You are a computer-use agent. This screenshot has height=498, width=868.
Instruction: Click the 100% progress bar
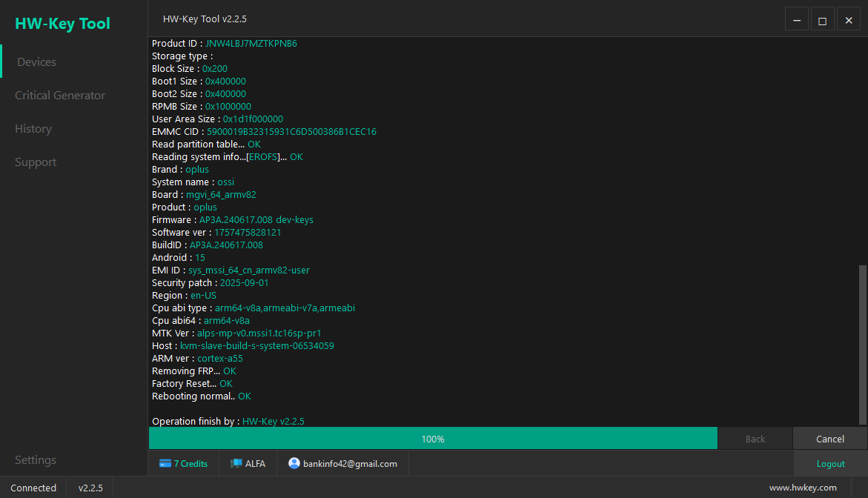(433, 438)
